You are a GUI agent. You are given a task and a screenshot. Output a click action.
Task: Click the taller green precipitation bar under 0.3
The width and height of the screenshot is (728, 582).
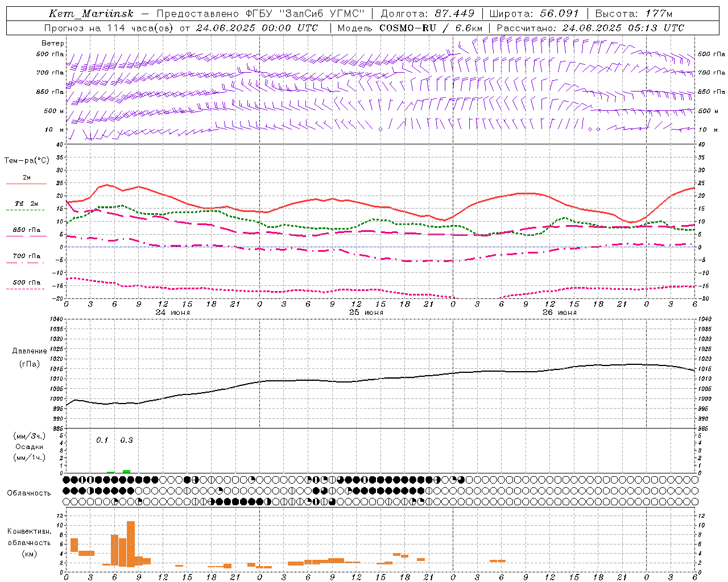click(126, 471)
